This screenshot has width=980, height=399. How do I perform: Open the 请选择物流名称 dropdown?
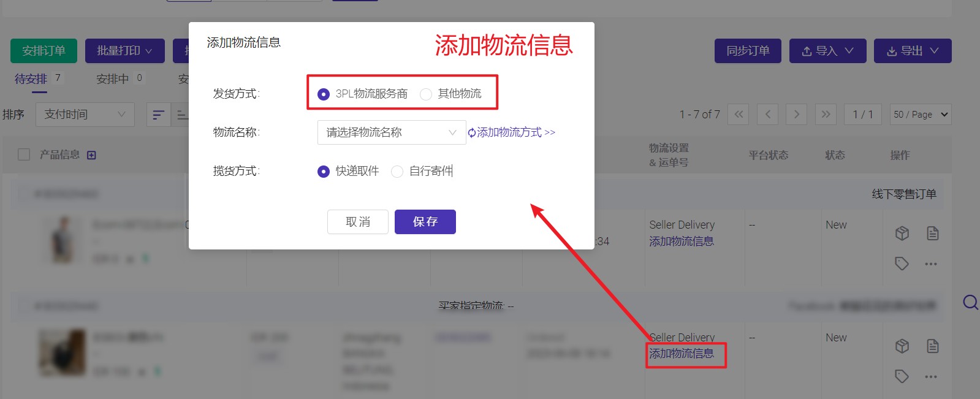[x=391, y=132]
